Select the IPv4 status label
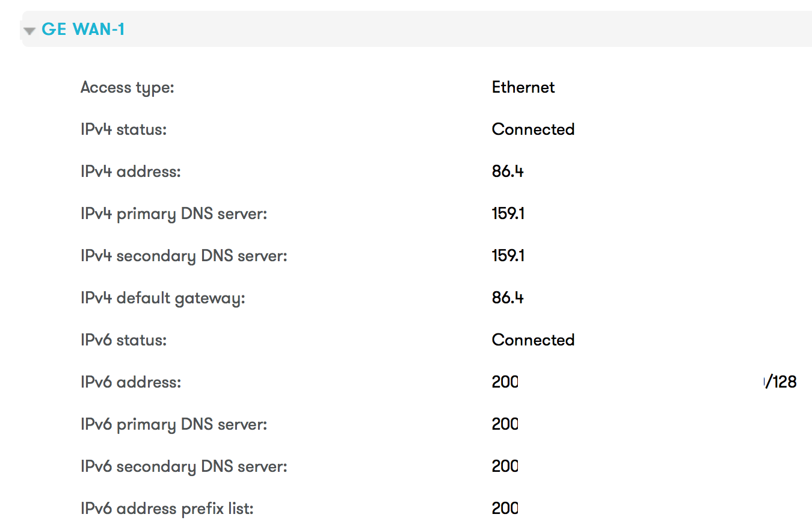812x526 pixels. (123, 130)
